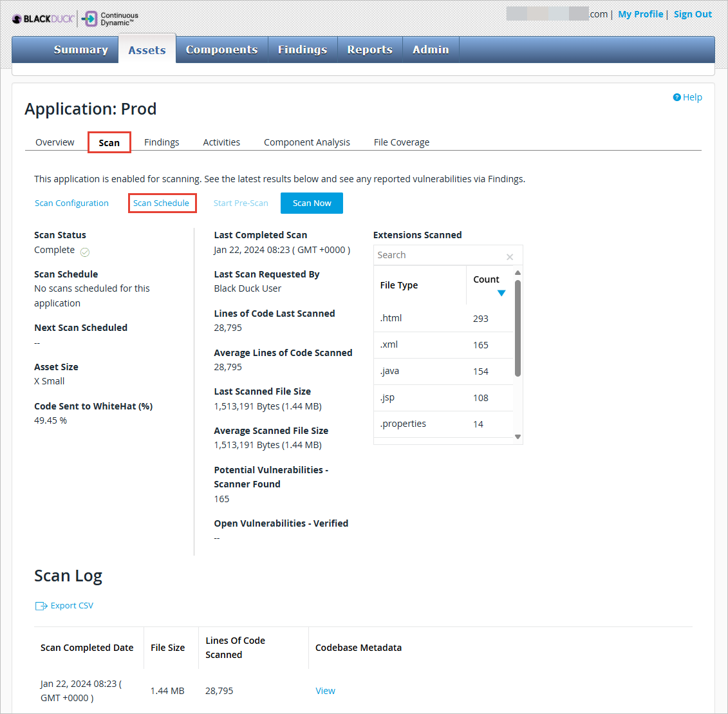Open the File Coverage sub-tab
Screen dimensions: 728x714
point(402,142)
